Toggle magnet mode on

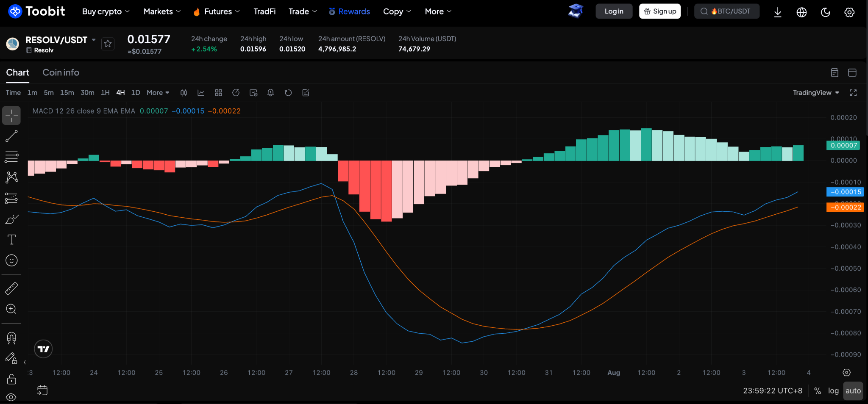click(x=11, y=338)
